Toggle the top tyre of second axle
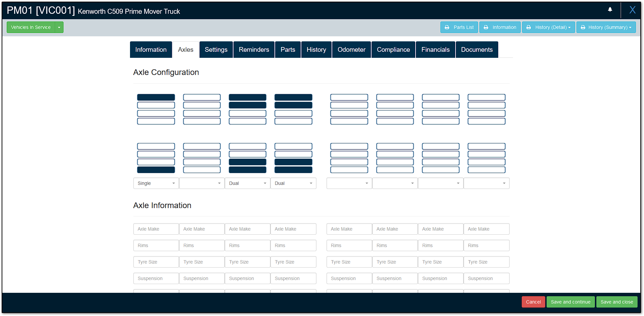Image resolution: width=644 pixels, height=316 pixels. click(202, 97)
